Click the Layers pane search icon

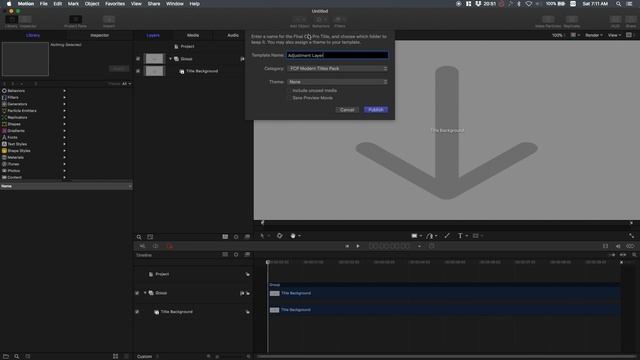click(139, 237)
